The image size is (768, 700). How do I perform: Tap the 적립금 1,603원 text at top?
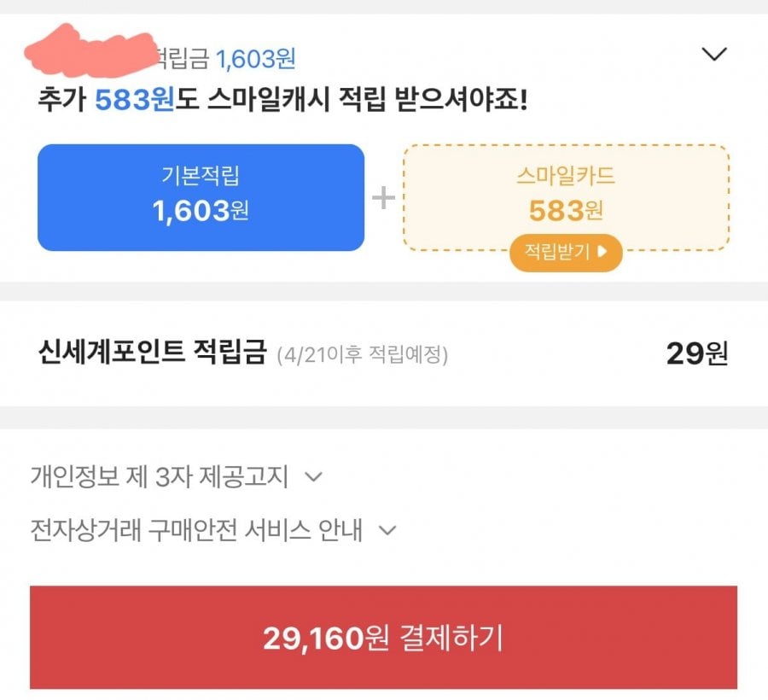(224, 58)
